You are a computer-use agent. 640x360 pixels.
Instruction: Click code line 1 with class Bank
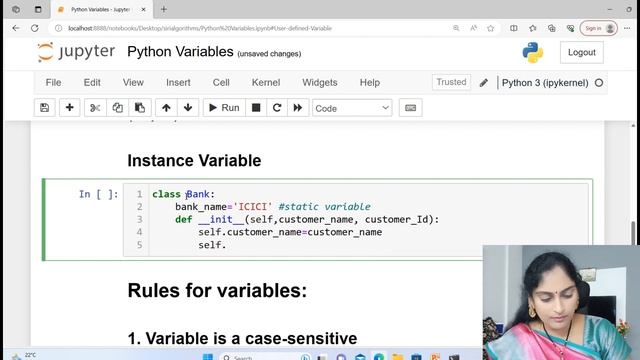[x=183, y=194]
